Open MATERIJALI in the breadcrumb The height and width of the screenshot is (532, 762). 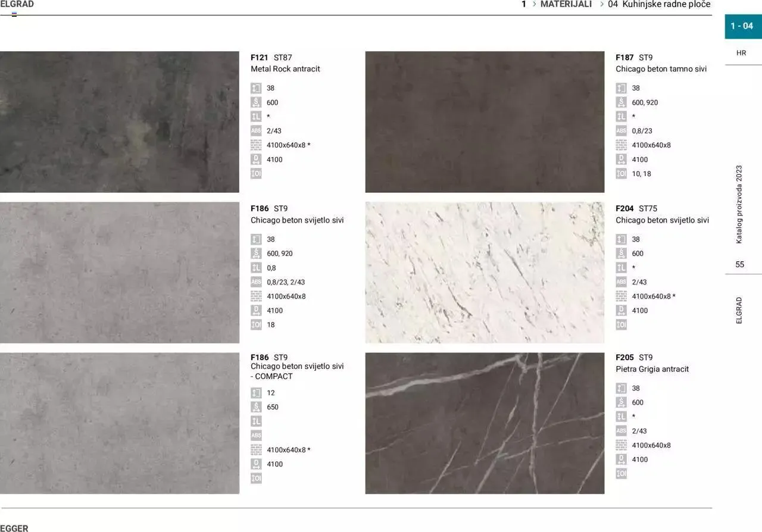(566, 4)
